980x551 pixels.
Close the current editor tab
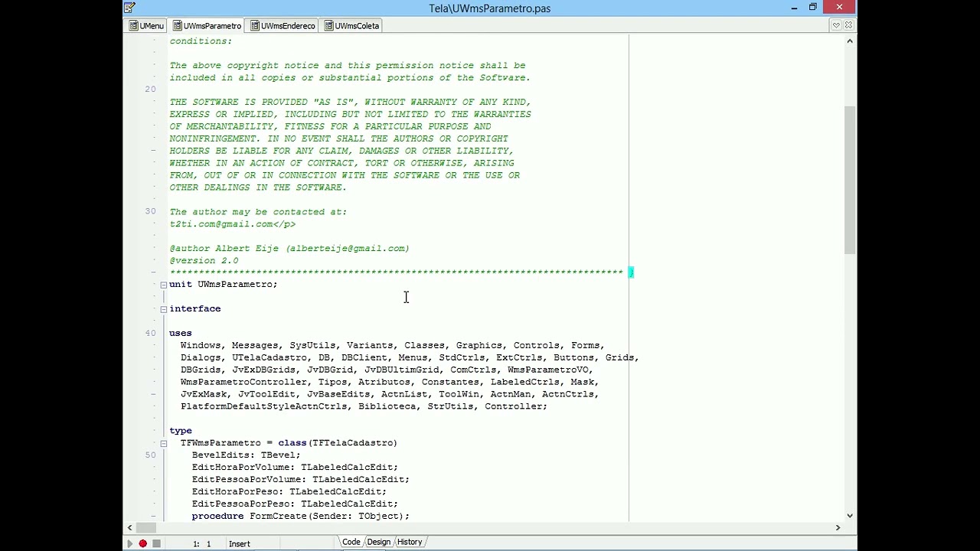(848, 26)
